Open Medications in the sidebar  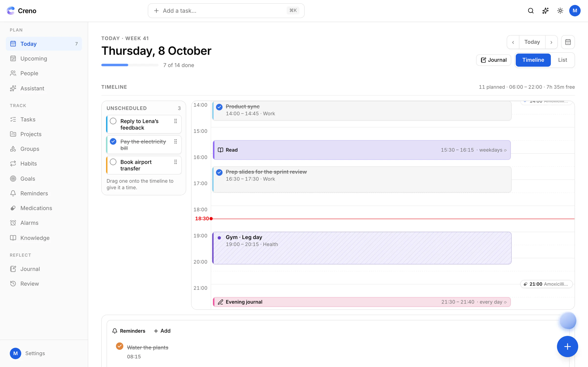(x=44, y=208)
